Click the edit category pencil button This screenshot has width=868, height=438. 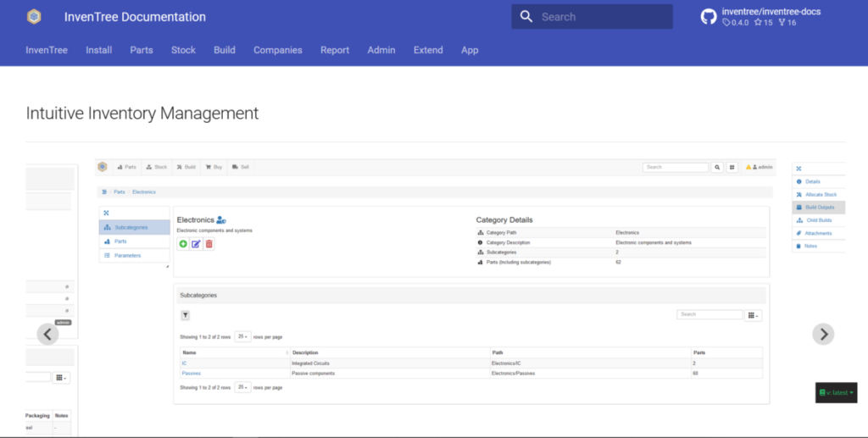point(196,244)
